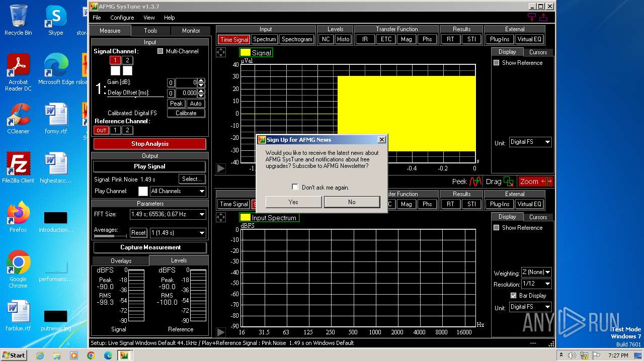This screenshot has width=644, height=362.
Task: Click the yellow Input Spectrum color swatch
Action: click(245, 217)
